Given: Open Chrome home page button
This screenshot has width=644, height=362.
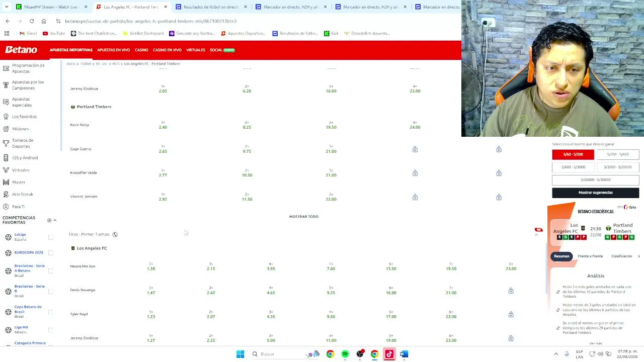Looking at the screenshot, I should pyautogui.click(x=44, y=21).
